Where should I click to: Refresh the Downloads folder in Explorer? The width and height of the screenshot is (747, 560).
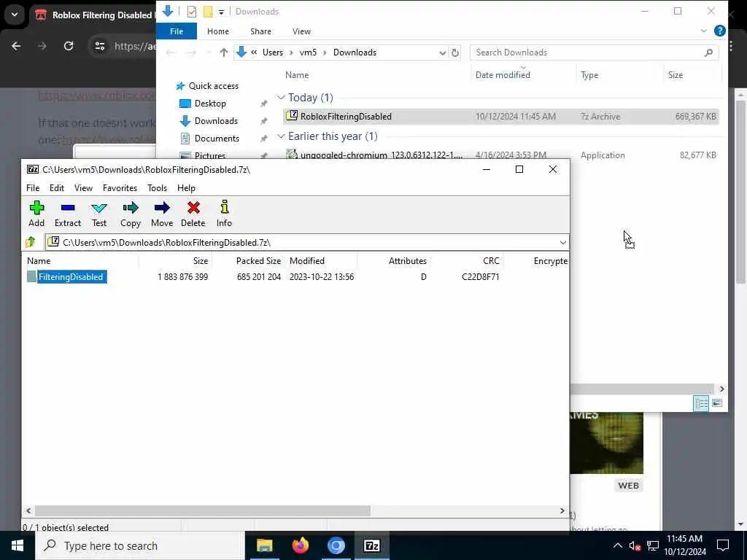[x=455, y=52]
